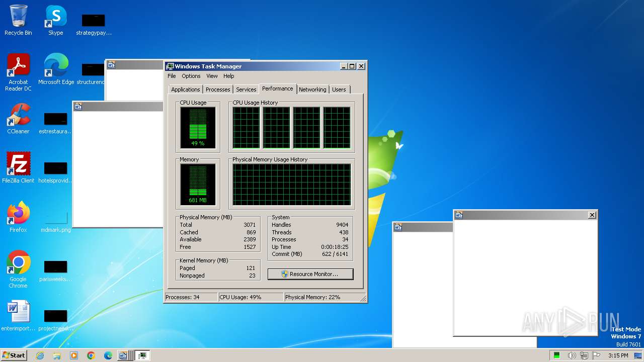
Task: Switch to the Networking tab
Action: (312, 89)
